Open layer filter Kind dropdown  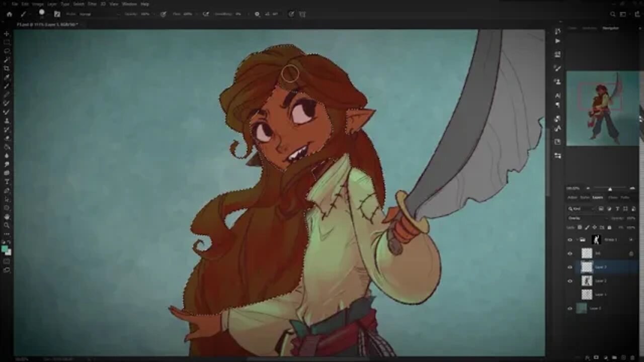click(581, 209)
